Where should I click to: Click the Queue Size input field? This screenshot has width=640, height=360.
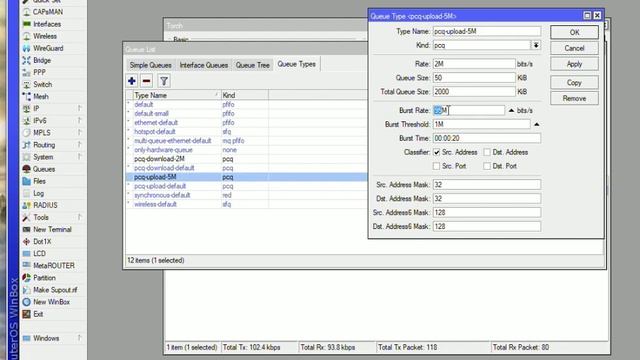474,78
